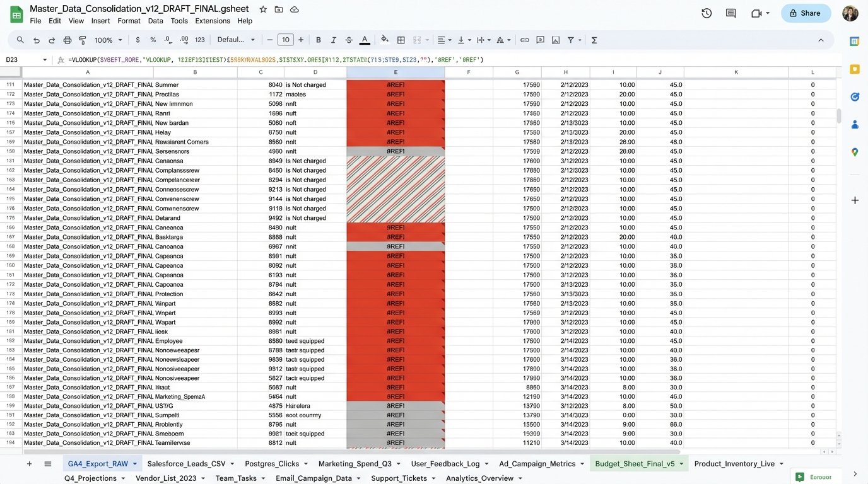
Task: Add a new sheet with the plus button
Action: click(x=29, y=463)
